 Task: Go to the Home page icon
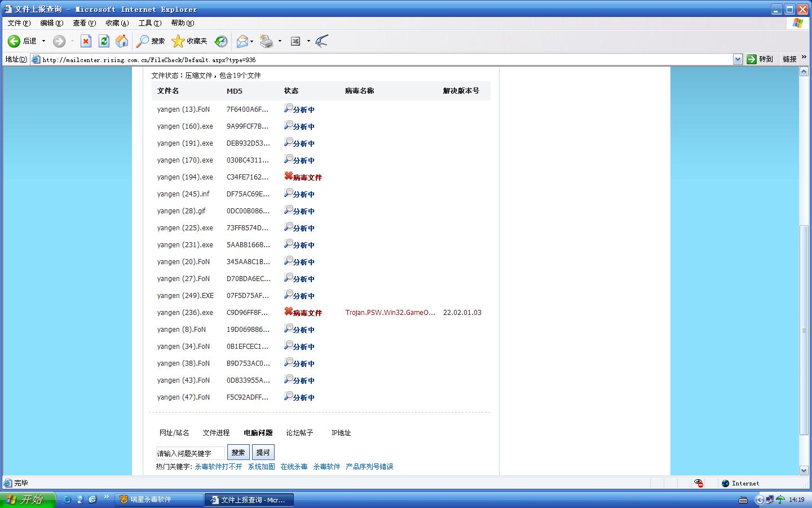pyautogui.click(x=121, y=41)
